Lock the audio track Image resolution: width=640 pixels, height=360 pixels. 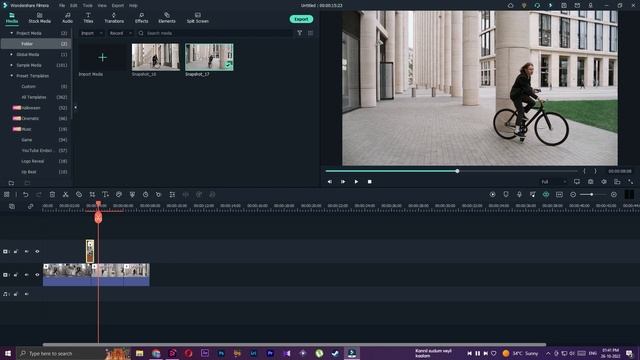tap(16, 294)
